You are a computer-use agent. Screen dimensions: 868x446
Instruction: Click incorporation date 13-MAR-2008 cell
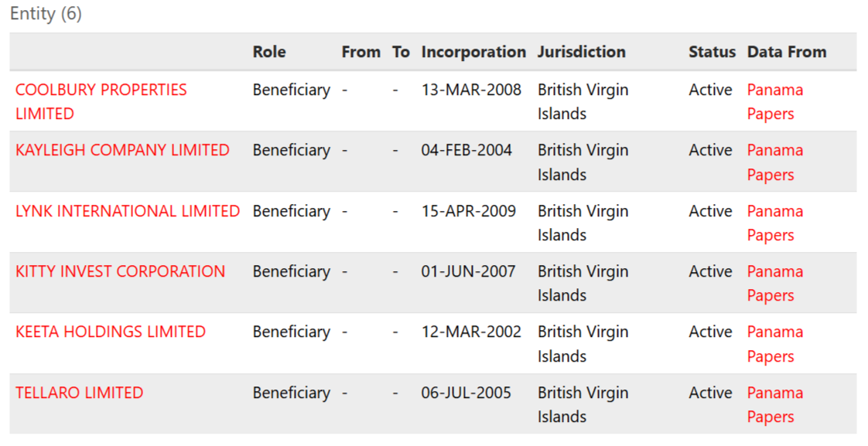coord(471,90)
